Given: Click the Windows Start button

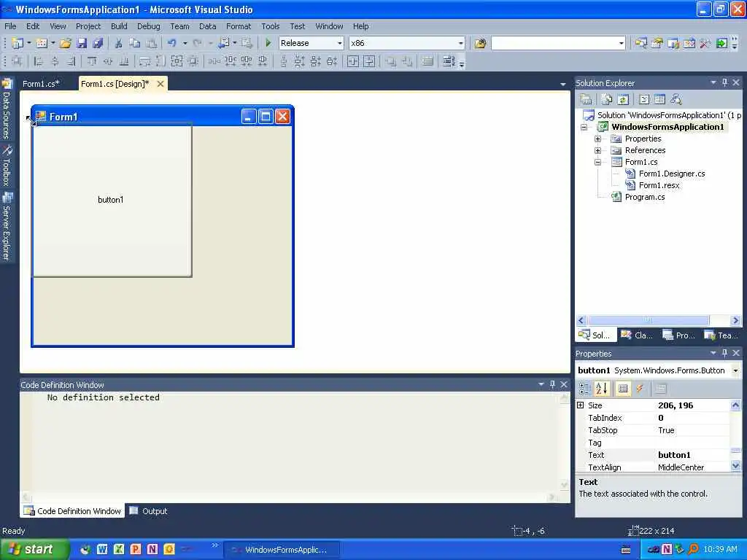Looking at the screenshot, I should pyautogui.click(x=34, y=549).
